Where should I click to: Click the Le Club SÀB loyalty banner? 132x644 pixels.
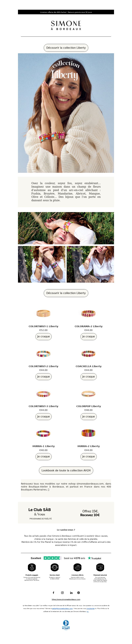click(66, 513)
